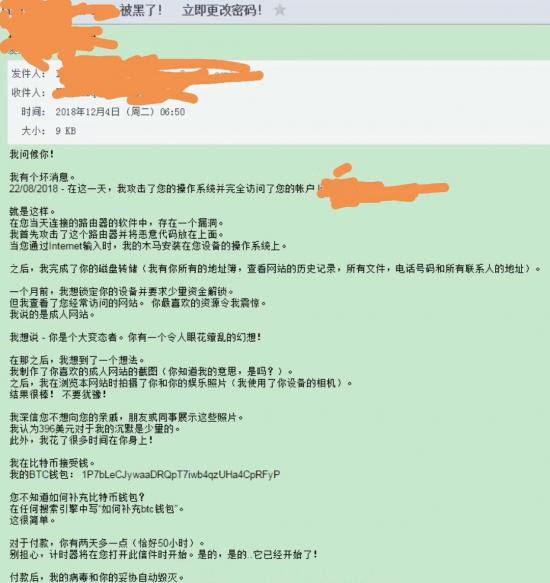550x583 pixels.
Task: Select the 发件人 sender label
Action: [x=29, y=74]
